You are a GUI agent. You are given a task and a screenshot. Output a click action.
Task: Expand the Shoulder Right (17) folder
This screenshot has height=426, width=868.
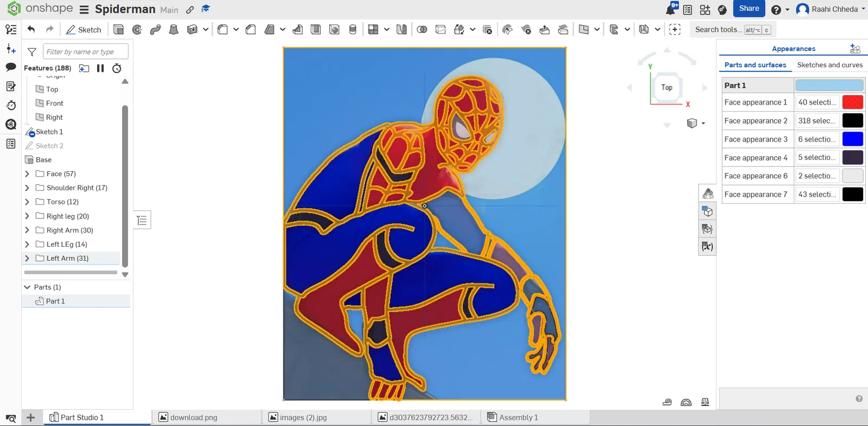tap(27, 188)
